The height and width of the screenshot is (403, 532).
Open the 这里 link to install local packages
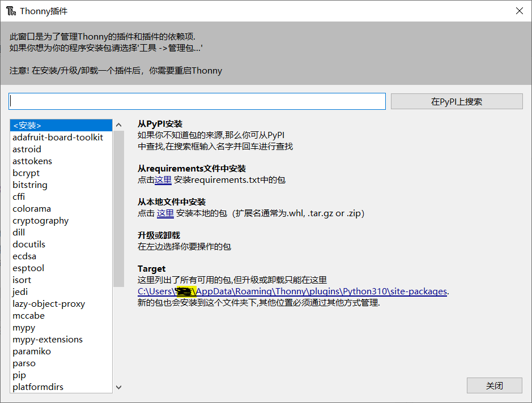tap(164, 213)
